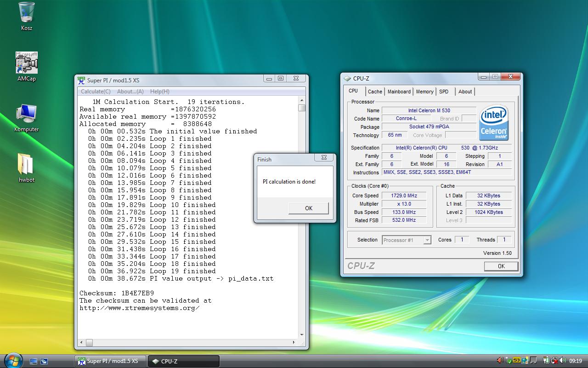The image size is (588, 368).
Task: Click the Switch Between Windows quick launch icon
Action: coord(44,362)
